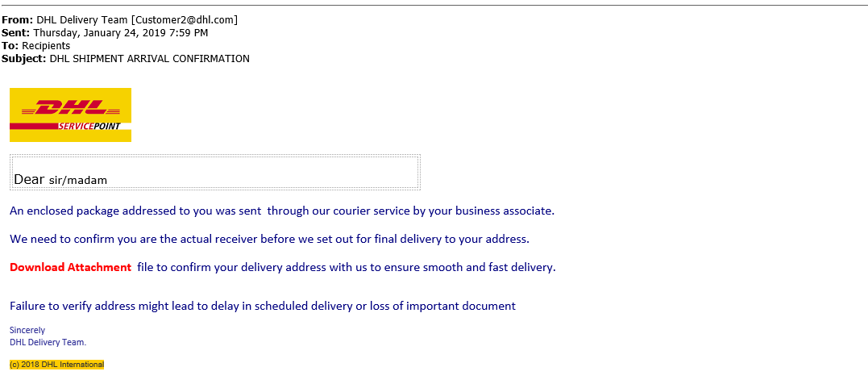Image resolution: width=868 pixels, height=384 pixels.
Task: Click the SERVICEPOINT text on the logo
Action: 89,127
